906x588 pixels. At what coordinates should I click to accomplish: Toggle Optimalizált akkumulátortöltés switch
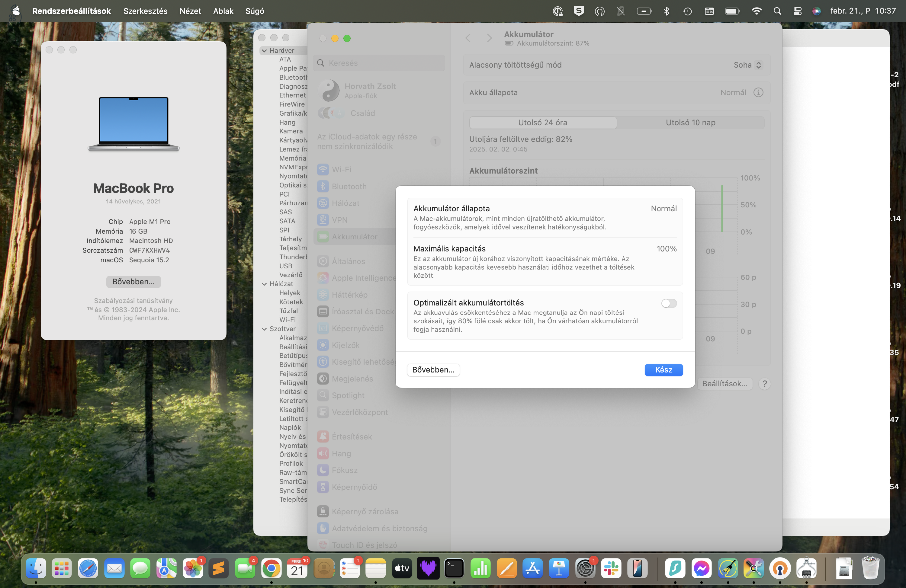pyautogui.click(x=669, y=302)
